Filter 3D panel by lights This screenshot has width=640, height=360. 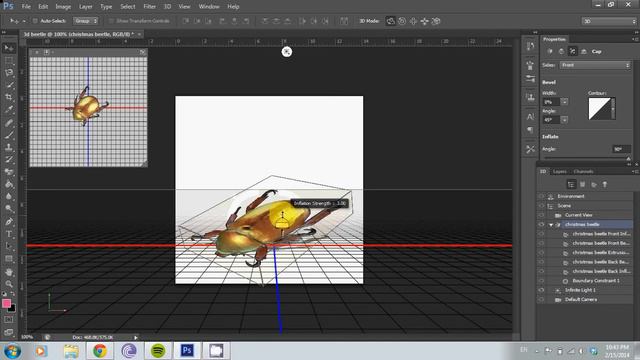click(x=605, y=184)
